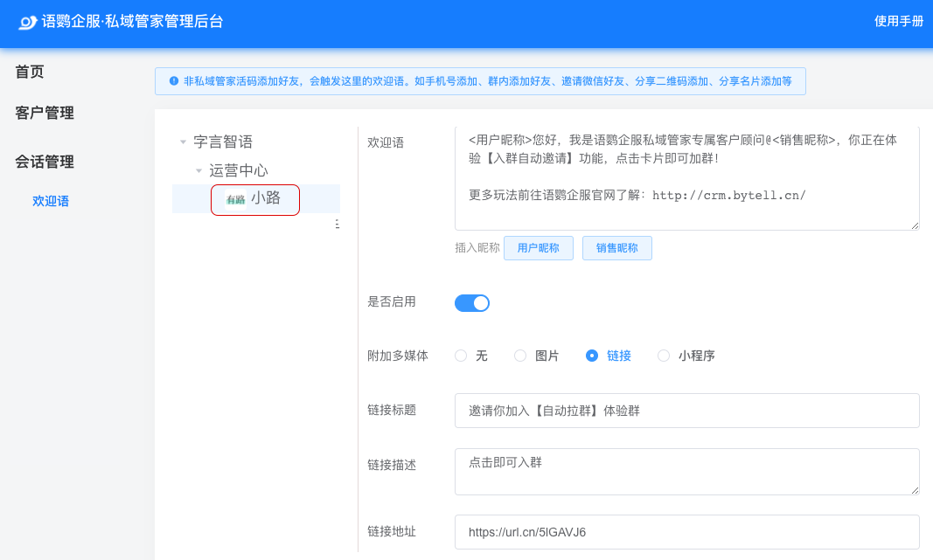Click resize handle of 链接描述 textarea
This screenshot has height=560, width=933.
(x=915, y=490)
